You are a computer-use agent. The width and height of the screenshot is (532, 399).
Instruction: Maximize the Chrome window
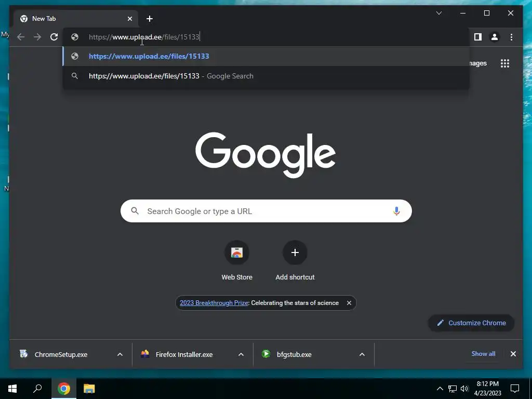[486, 13]
